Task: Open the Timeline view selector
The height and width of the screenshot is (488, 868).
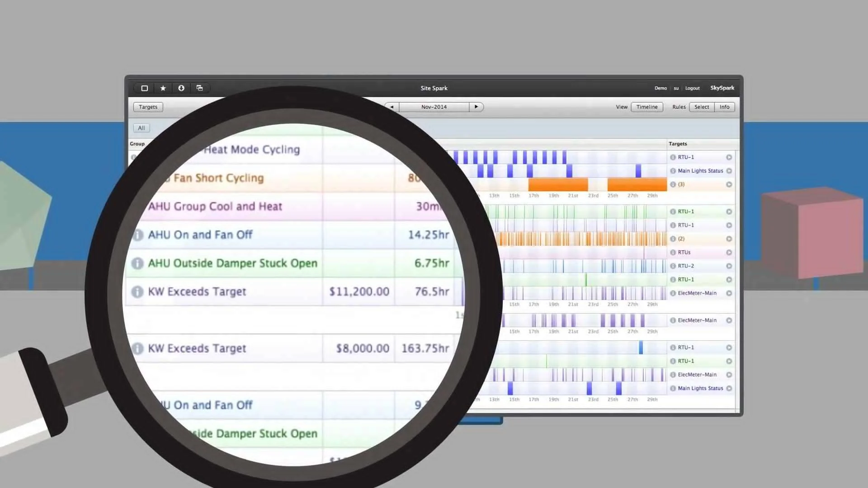Action: coord(646,107)
